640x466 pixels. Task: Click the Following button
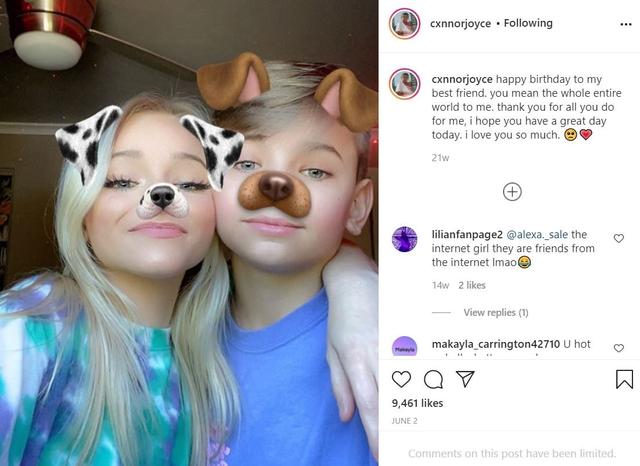pyautogui.click(x=528, y=23)
